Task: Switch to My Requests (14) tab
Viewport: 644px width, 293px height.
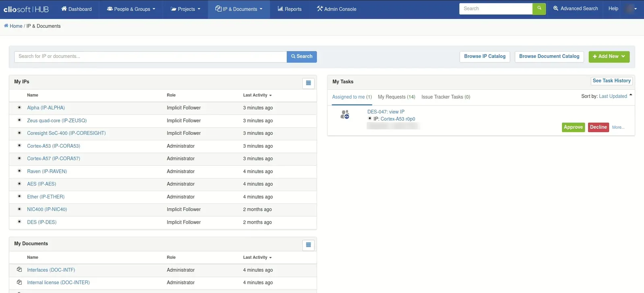Action: tap(396, 97)
